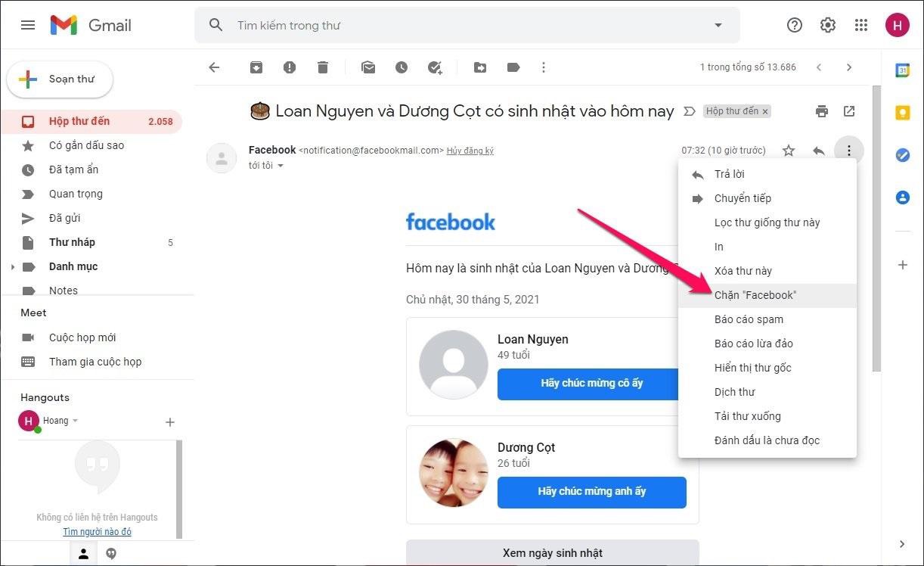Choose Tải thư xuống
924x566 pixels.
[767, 416]
